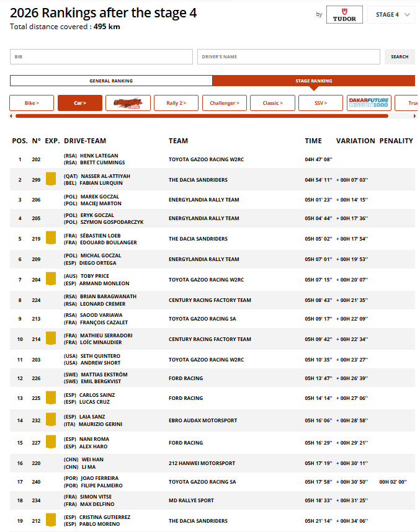Viewport: 420px width, 532px height.
Task: Click driver name MAREK GOCZAL
Action: tap(100, 197)
